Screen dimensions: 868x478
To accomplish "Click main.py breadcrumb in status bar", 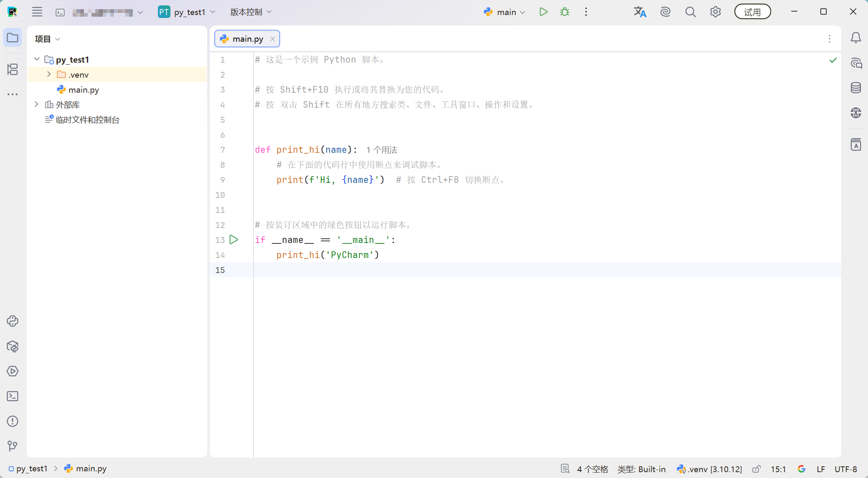I will point(85,469).
